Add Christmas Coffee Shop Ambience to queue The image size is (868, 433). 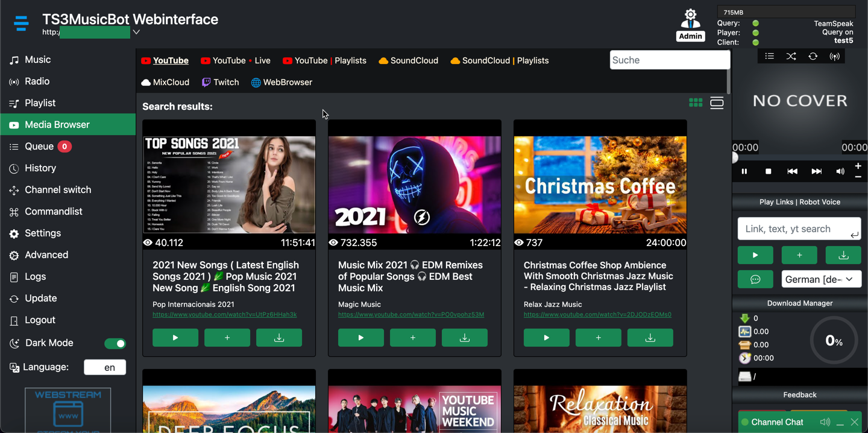[x=599, y=338]
